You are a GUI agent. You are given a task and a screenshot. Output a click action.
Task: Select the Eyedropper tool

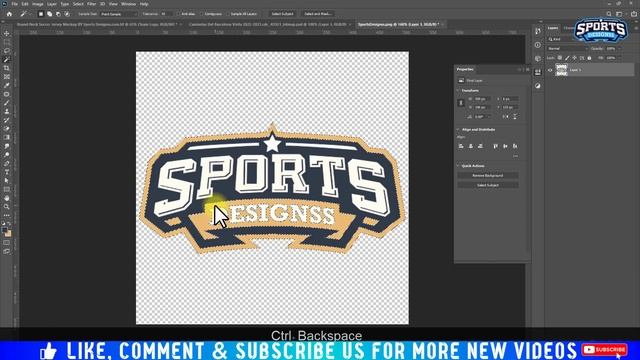pos(7,85)
